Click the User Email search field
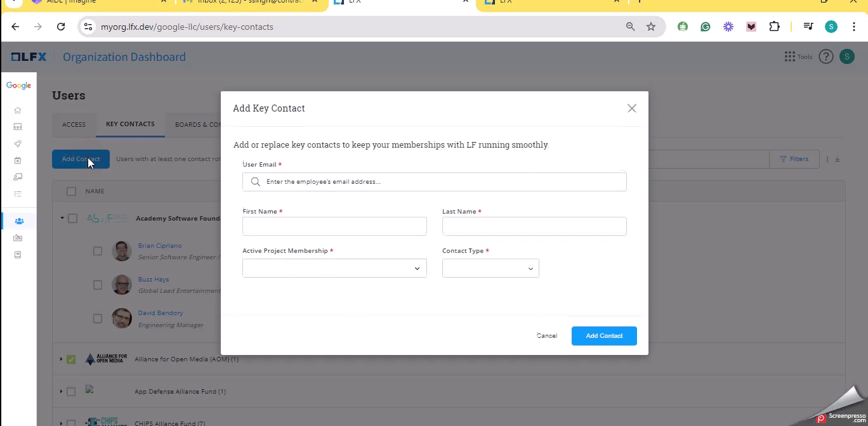This screenshot has width=868, height=426. point(435,182)
